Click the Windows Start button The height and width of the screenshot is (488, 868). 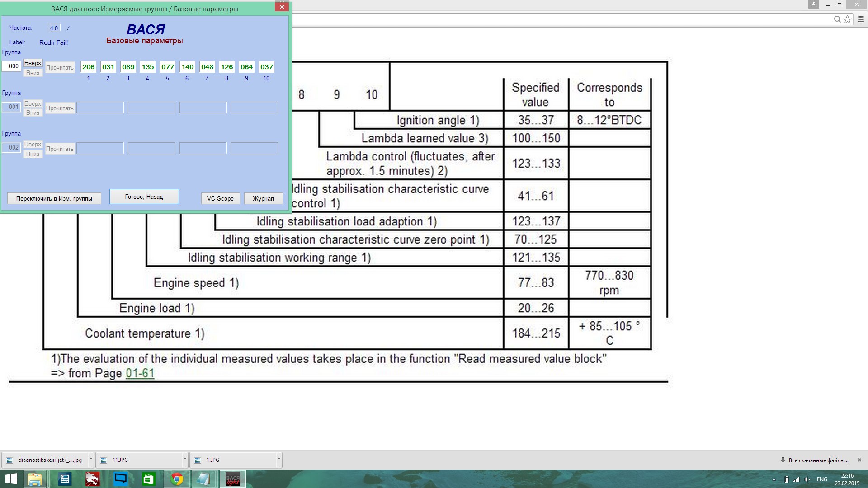11,479
